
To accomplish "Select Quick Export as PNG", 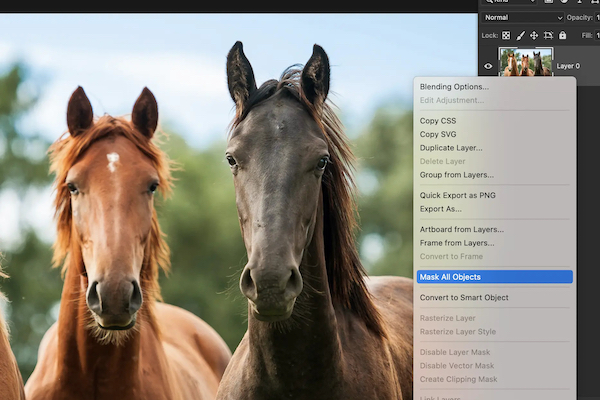I will 457,195.
